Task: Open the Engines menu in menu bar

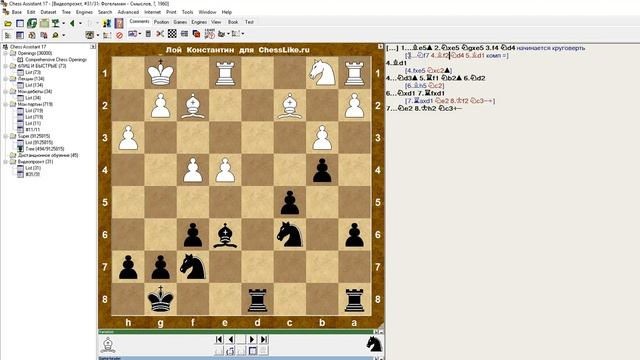Action: coord(84,12)
